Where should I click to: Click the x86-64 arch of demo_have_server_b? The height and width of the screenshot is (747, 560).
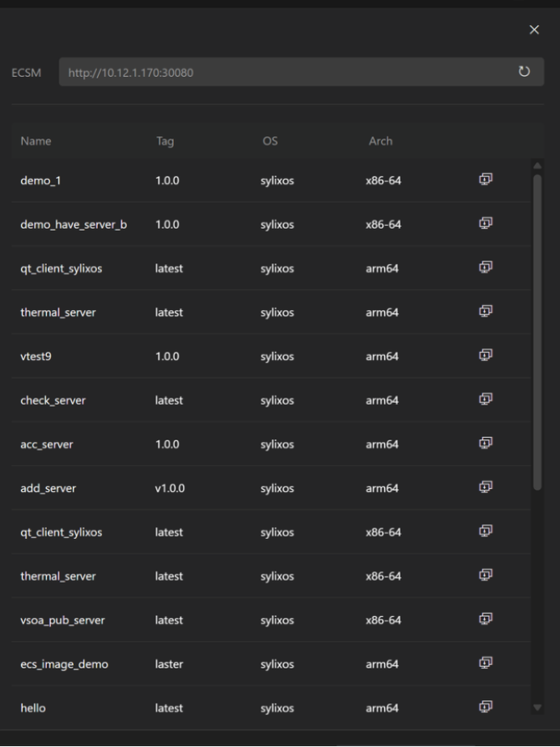(x=384, y=224)
